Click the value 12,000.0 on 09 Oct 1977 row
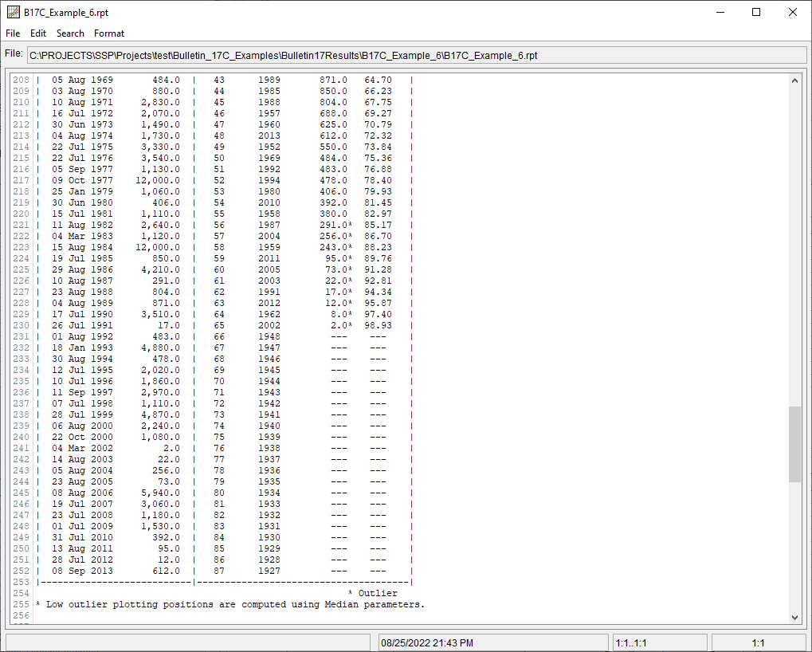Image resolution: width=812 pixels, height=652 pixels. click(x=158, y=180)
